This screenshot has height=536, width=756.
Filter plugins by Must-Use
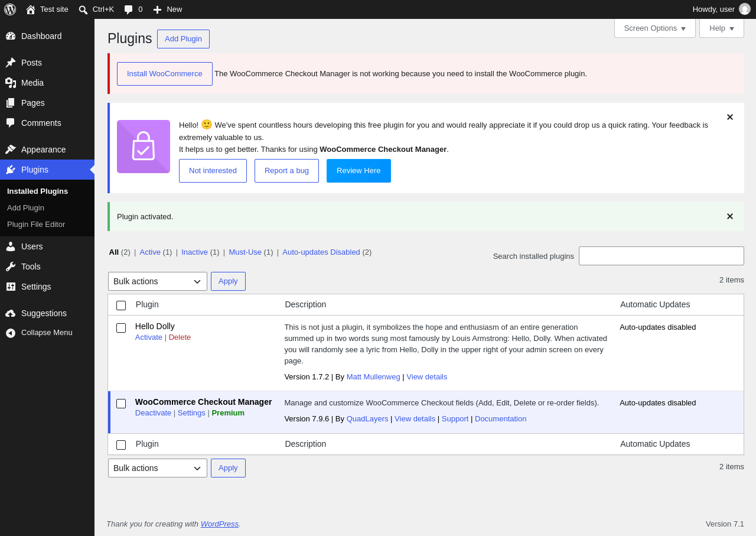pos(245,252)
